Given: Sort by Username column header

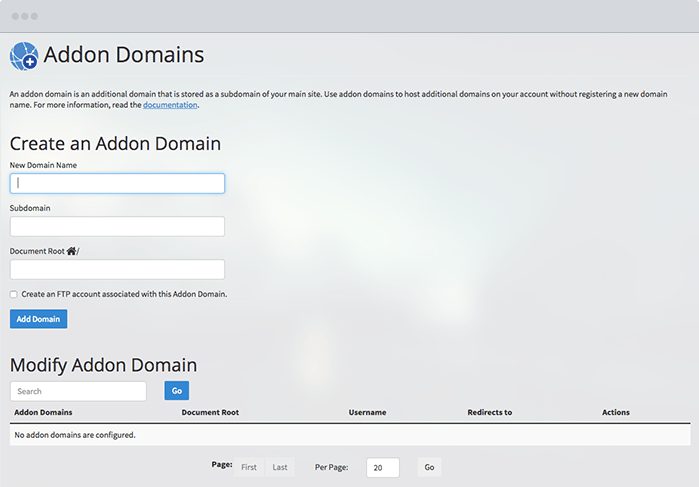Looking at the screenshot, I should tap(367, 412).
